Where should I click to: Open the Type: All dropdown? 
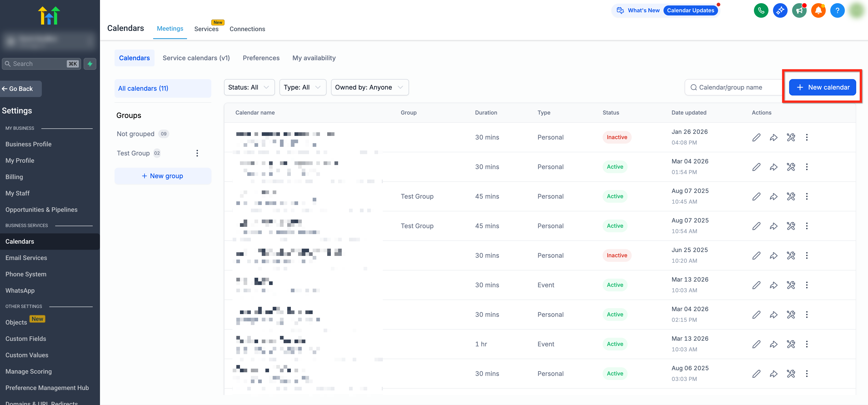click(302, 87)
